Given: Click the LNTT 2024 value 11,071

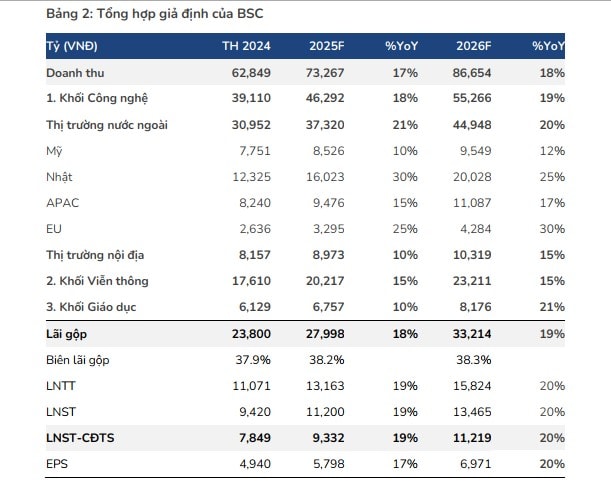Looking at the screenshot, I should coord(251,386).
